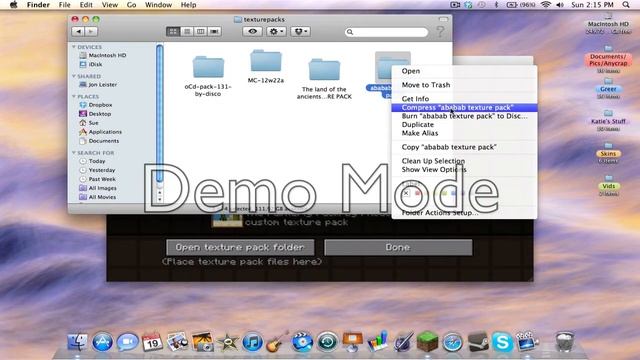This screenshot has height=360, width=640.
Task: Open the Finder icon in the Dock
Action: point(77,342)
